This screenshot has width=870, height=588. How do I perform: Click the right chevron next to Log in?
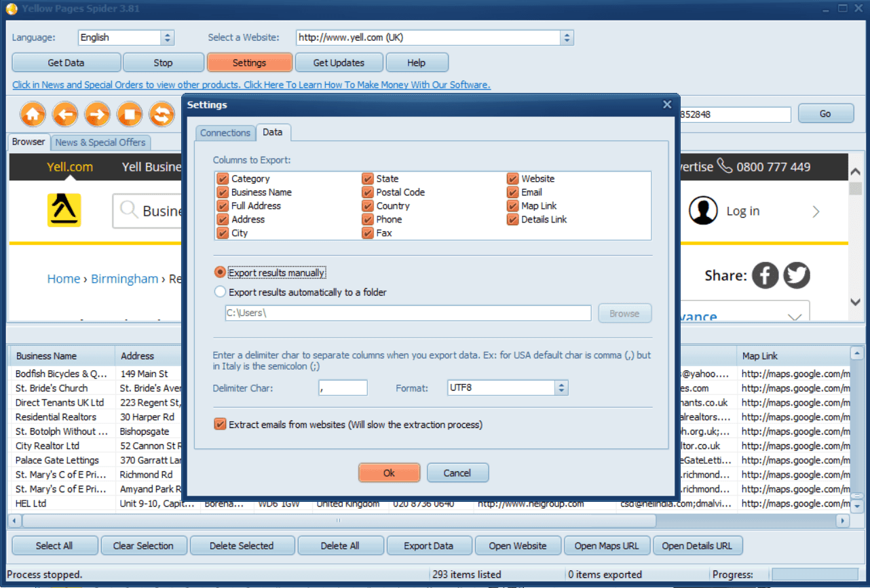[x=816, y=212]
